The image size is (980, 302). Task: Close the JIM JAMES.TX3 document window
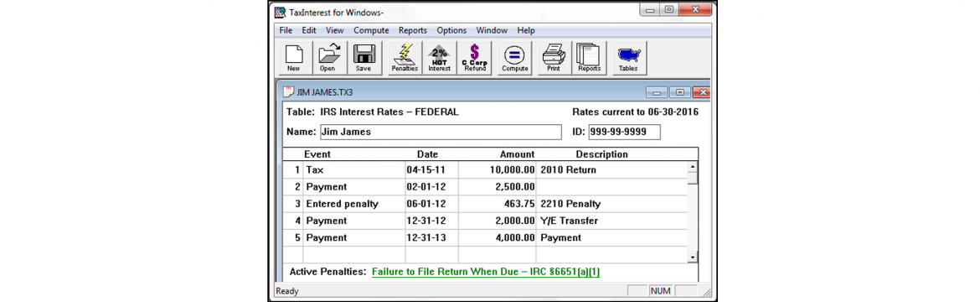pos(701,93)
